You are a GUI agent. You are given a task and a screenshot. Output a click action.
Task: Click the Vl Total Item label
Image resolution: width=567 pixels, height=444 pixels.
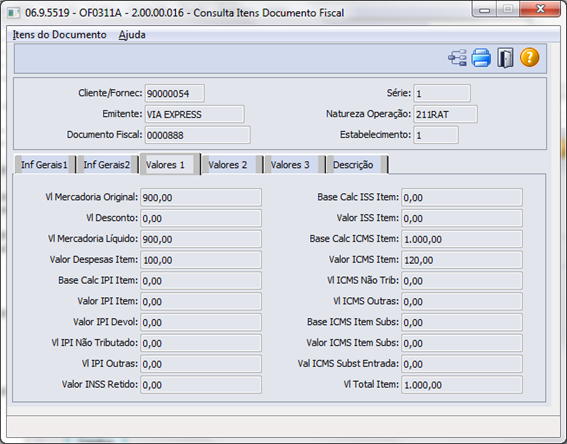pos(371,384)
